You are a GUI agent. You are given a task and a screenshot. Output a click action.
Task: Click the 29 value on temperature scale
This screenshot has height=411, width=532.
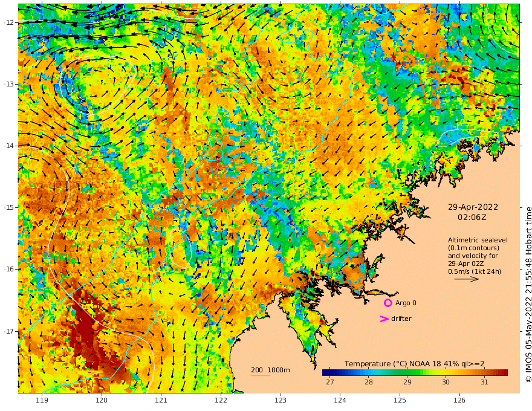pyautogui.click(x=407, y=382)
